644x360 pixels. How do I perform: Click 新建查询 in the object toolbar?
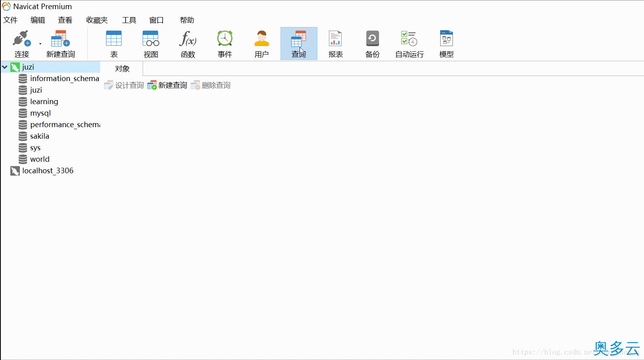click(x=167, y=85)
